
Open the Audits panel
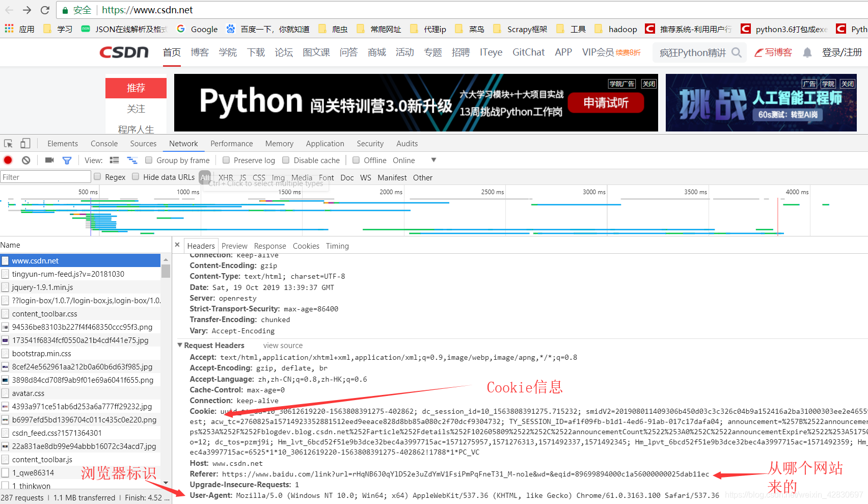[x=407, y=144]
